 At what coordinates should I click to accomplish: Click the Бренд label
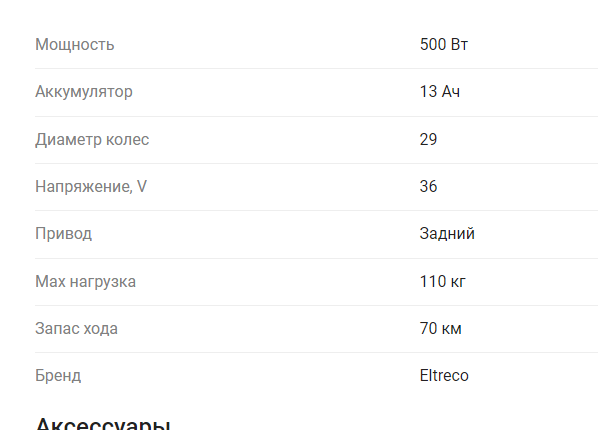pos(58,376)
